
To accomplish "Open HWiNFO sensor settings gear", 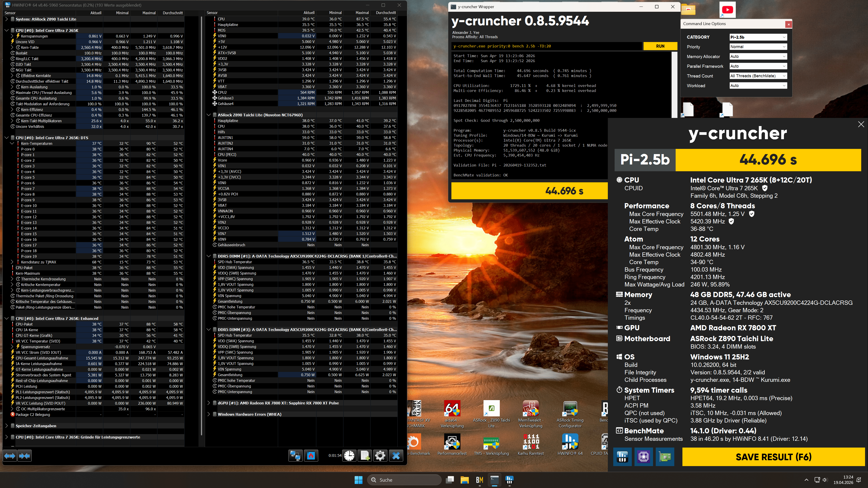I will pos(380,456).
